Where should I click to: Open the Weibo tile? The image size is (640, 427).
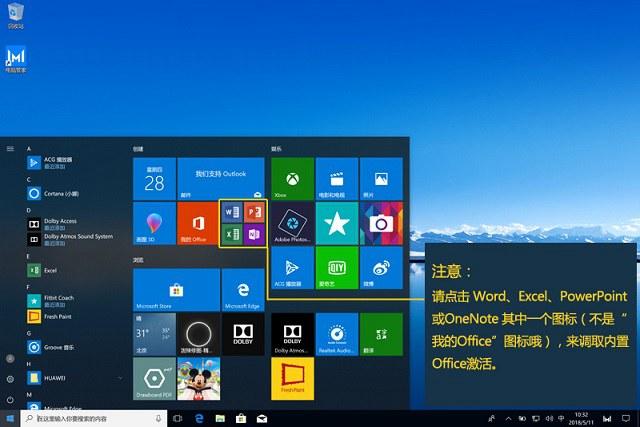coord(381,268)
